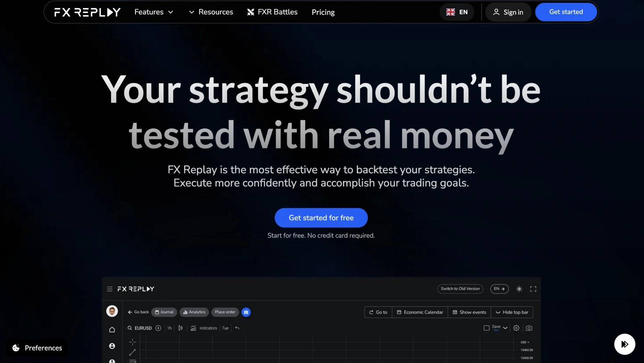Image resolution: width=644 pixels, height=363 pixels.
Task: Select the crosshair cursor tool
Action: pos(132,342)
